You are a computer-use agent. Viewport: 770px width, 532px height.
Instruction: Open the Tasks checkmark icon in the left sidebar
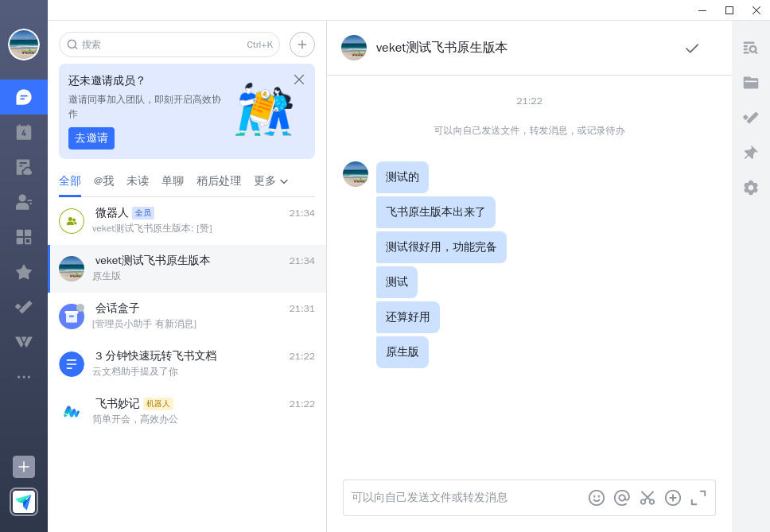coord(24,307)
